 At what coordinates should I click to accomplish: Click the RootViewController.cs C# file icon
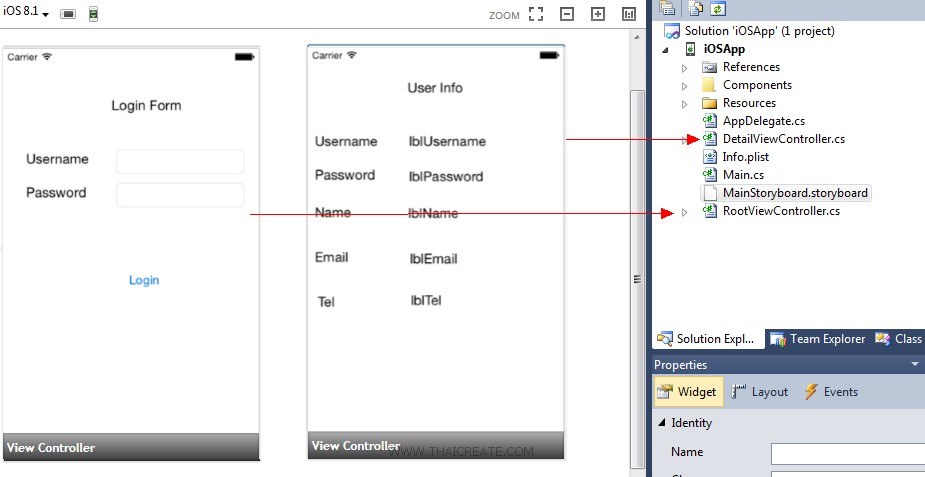click(709, 211)
